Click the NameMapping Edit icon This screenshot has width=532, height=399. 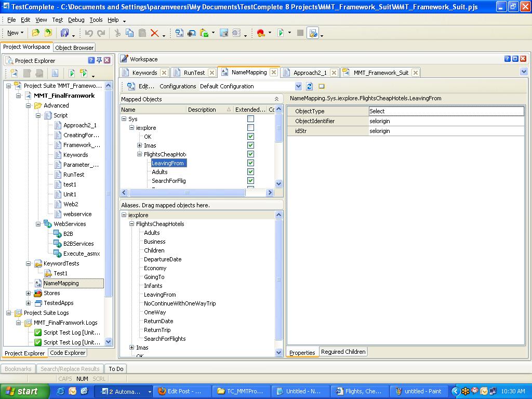[131, 86]
